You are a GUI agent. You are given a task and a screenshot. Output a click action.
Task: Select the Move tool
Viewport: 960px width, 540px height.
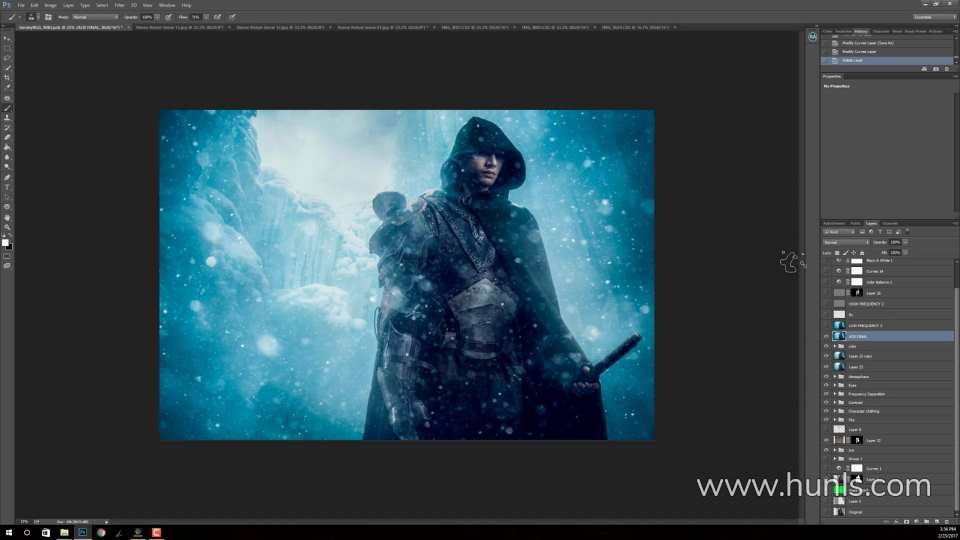click(x=7, y=38)
